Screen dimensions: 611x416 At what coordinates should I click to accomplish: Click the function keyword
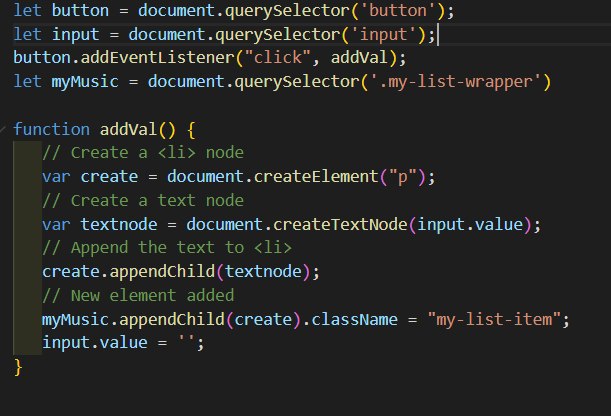[x=51, y=129]
